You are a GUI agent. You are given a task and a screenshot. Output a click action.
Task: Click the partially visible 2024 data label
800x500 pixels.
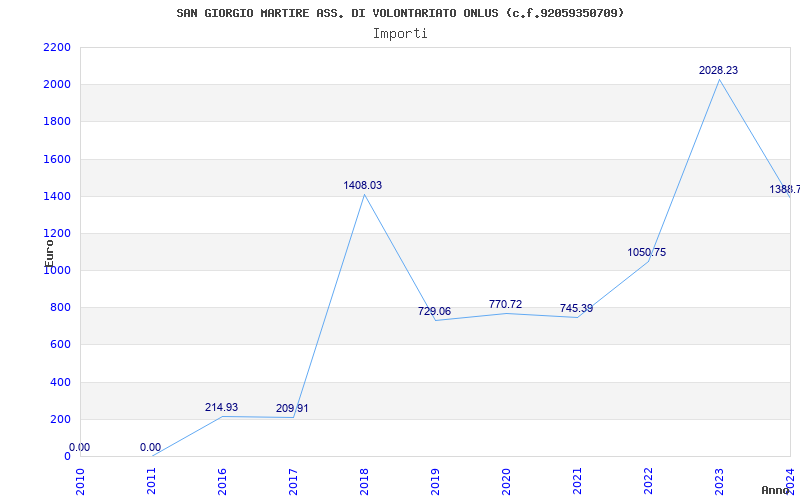click(x=785, y=189)
